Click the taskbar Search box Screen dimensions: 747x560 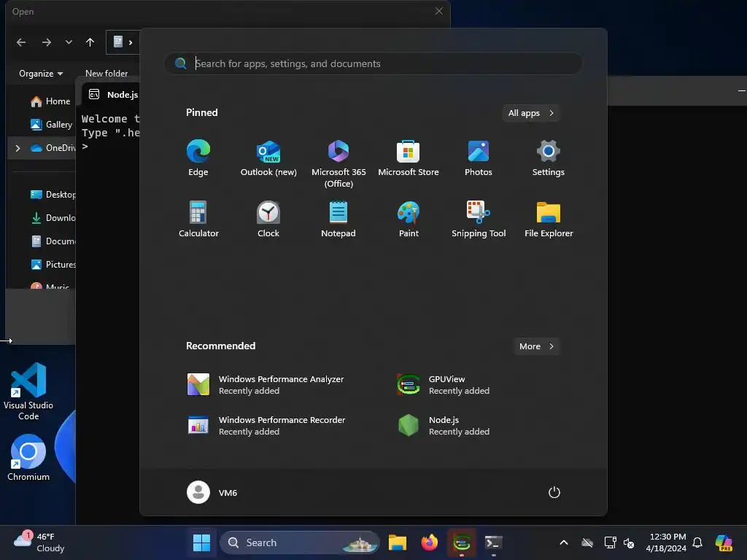300,542
